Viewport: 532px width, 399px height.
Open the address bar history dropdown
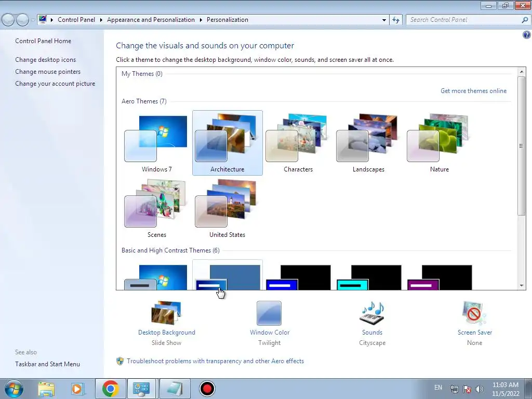[384, 20]
